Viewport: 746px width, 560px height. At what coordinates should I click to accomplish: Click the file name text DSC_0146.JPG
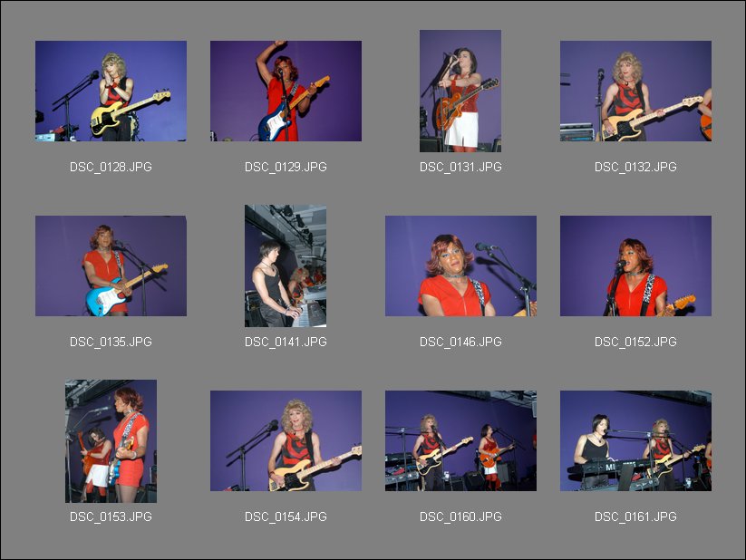click(460, 342)
